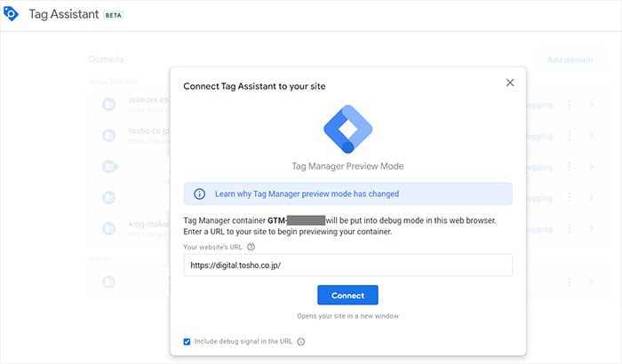Expand the uniworx domain row chevron
This screenshot has width=622, height=364.
click(592, 104)
